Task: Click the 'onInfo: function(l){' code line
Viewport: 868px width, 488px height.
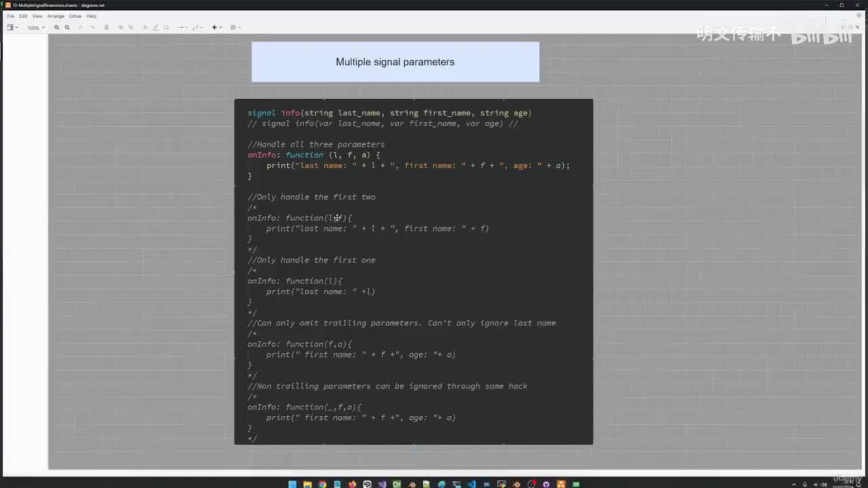Action: (295, 281)
